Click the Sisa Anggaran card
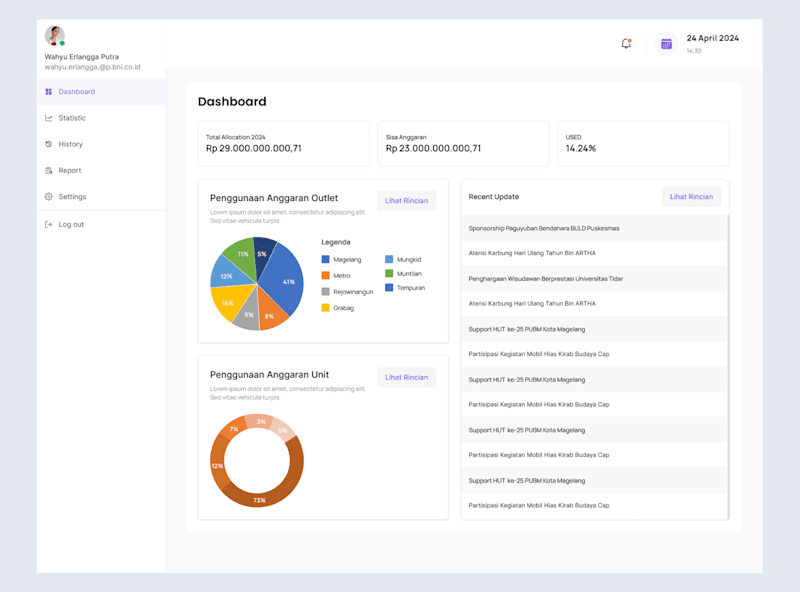 pyautogui.click(x=464, y=143)
